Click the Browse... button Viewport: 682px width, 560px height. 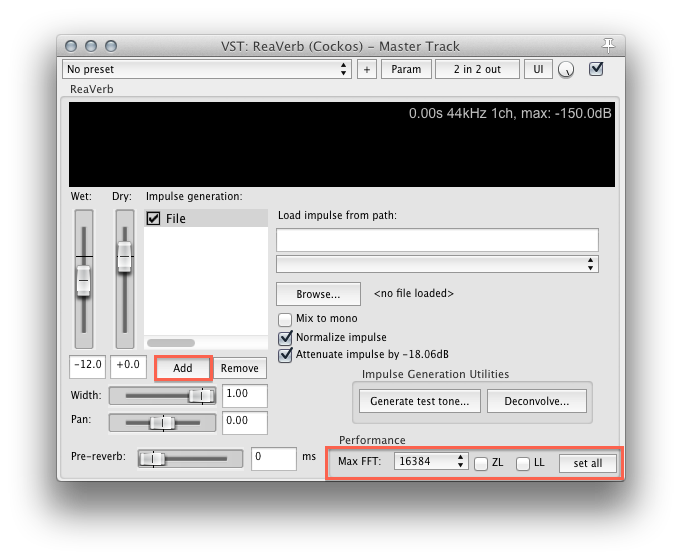[318, 294]
